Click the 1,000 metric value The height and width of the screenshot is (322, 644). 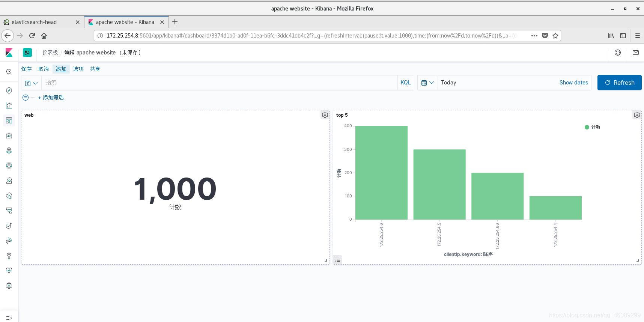175,189
